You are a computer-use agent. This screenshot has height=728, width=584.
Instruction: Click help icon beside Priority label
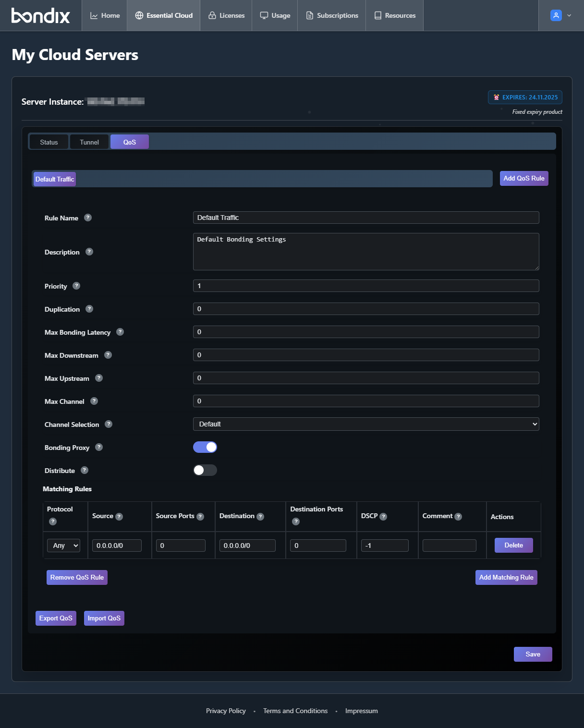pos(76,286)
